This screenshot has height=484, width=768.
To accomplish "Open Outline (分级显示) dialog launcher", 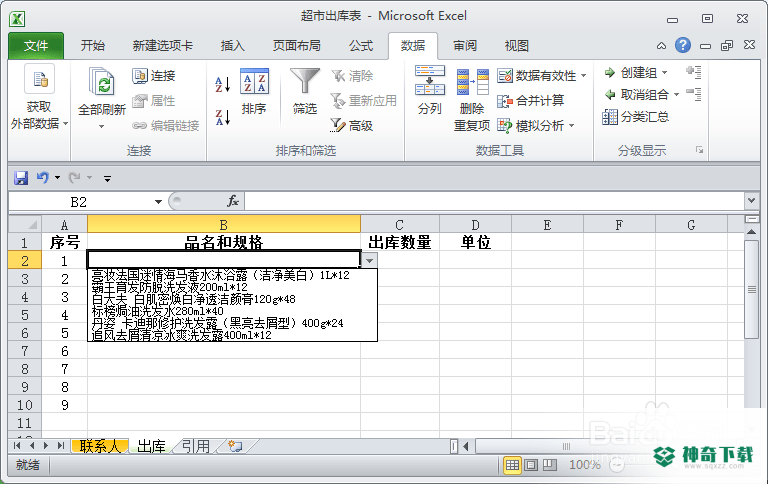I will pos(699,150).
